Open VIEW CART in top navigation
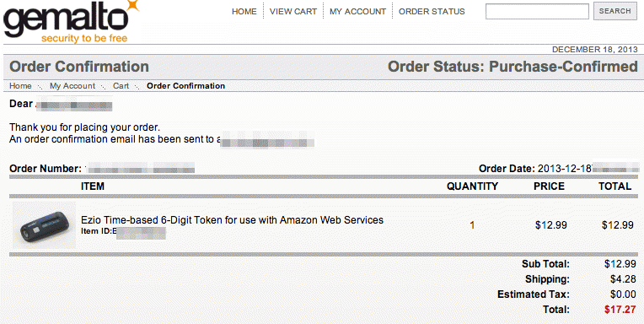644x324 pixels. coord(293,12)
